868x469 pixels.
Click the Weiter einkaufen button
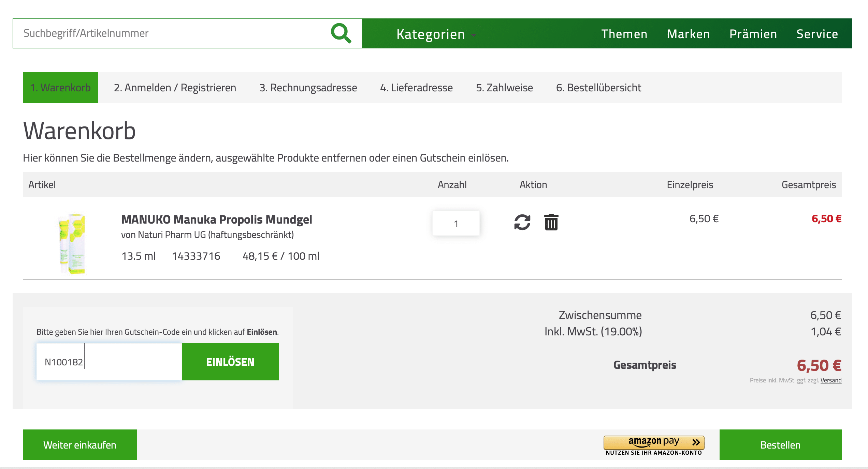coord(80,445)
